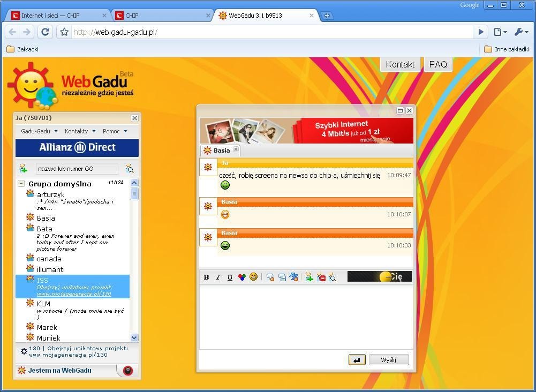Open the Gadu-Gadu dropdown menu
Viewport: 536px width, 392px height.
point(39,131)
